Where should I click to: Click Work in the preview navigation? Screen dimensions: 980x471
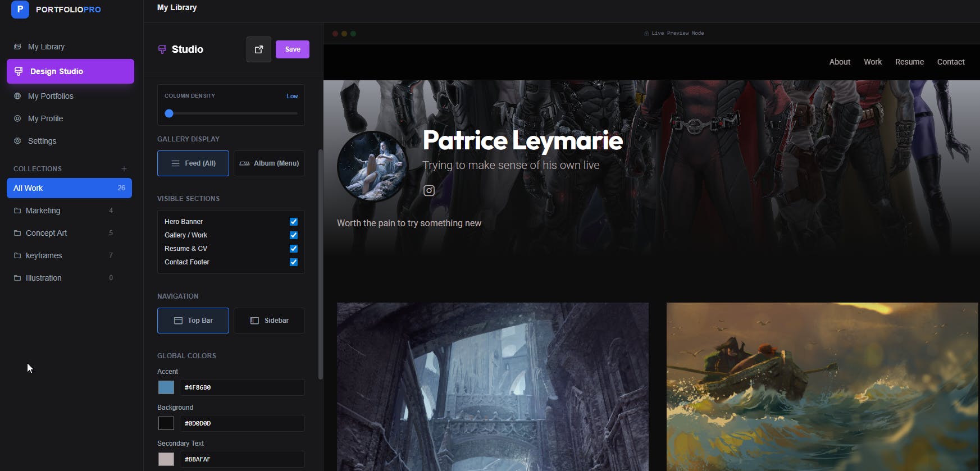click(873, 62)
